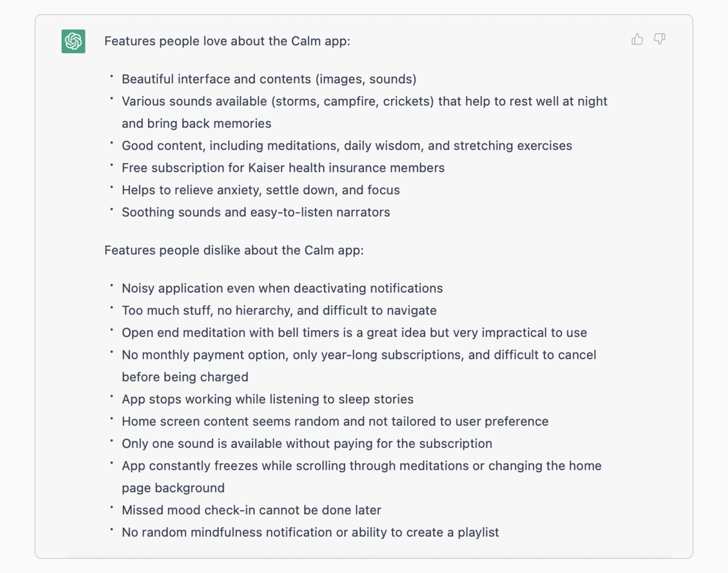
Task: Click the 'Only one sound is available' bullet
Action: pyautogui.click(x=307, y=444)
